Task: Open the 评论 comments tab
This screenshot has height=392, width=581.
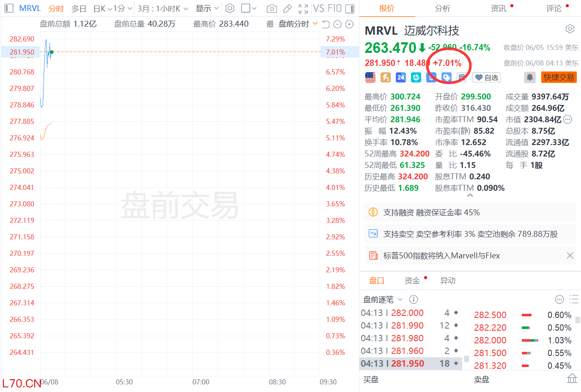Action: [554, 8]
